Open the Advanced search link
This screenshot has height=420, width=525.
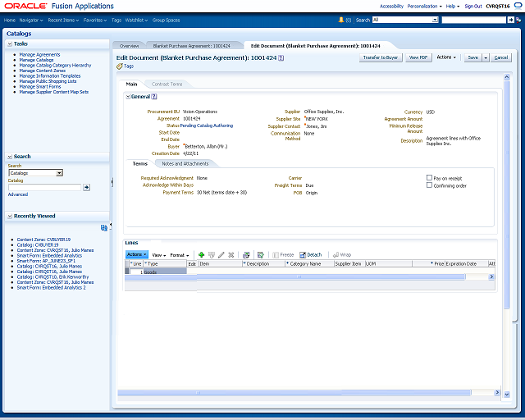(x=18, y=194)
